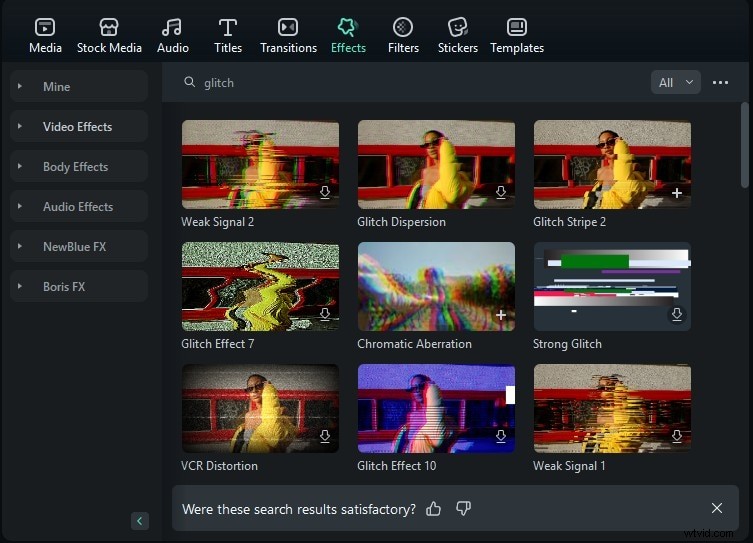753x543 pixels.
Task: Click the Weak Signal 1 name label
Action: click(569, 466)
